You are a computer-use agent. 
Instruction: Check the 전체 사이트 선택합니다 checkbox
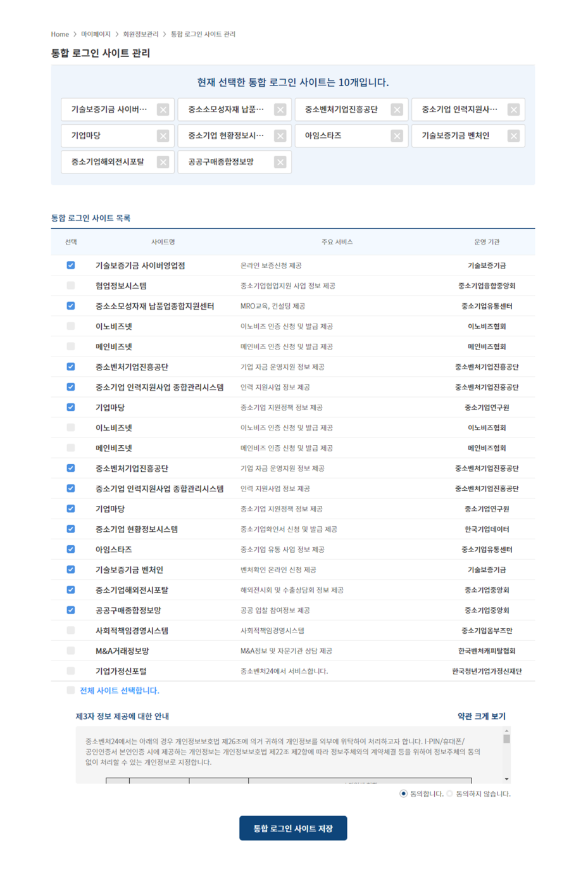click(x=71, y=690)
